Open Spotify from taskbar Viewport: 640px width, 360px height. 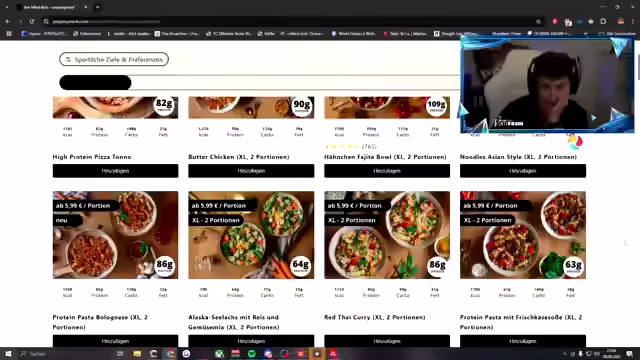point(252,354)
